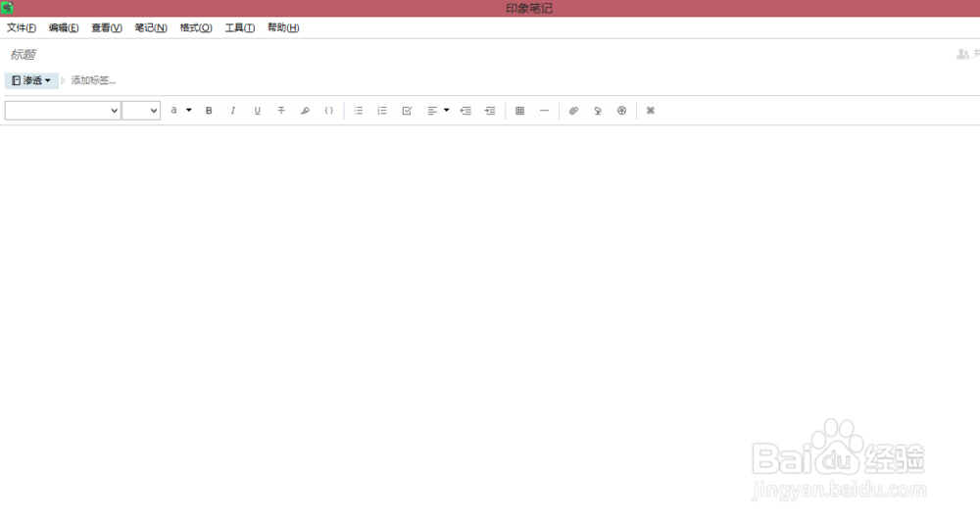
Task: Increase indent of the paragraph
Action: click(x=490, y=111)
